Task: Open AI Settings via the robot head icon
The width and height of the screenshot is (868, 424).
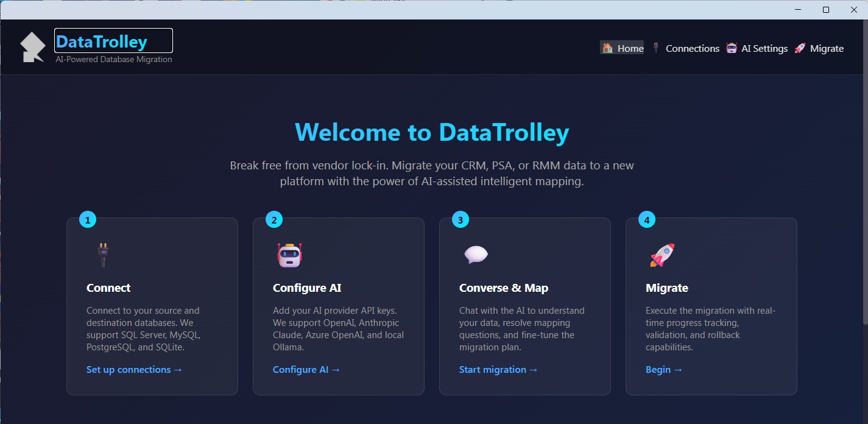Action: (x=730, y=48)
